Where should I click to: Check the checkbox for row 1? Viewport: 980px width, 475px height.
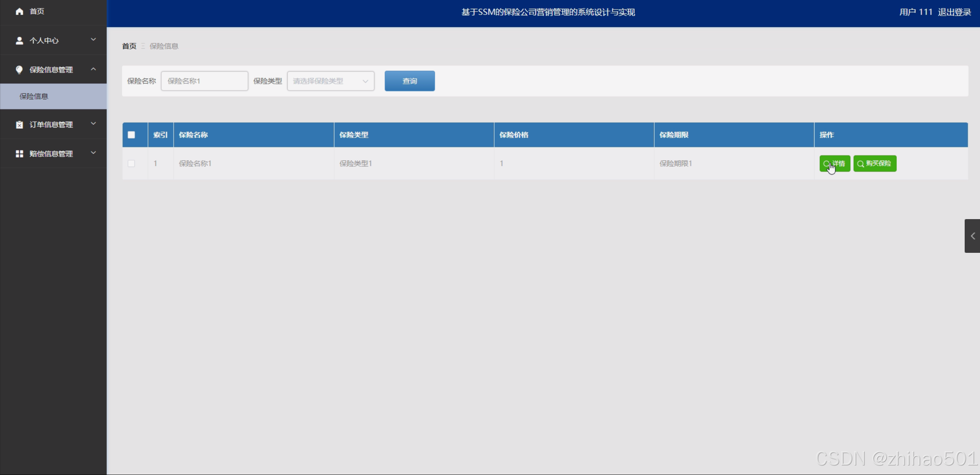131,164
